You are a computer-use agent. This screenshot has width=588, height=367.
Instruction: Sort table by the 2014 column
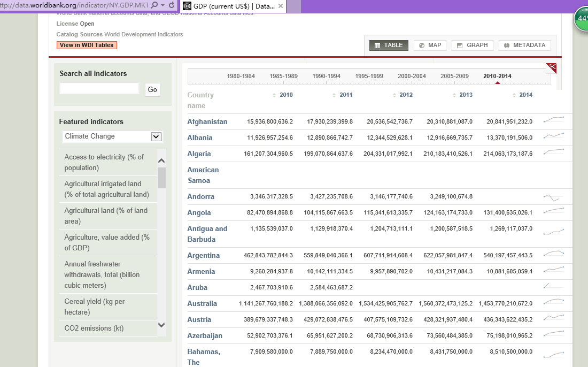tap(522, 95)
